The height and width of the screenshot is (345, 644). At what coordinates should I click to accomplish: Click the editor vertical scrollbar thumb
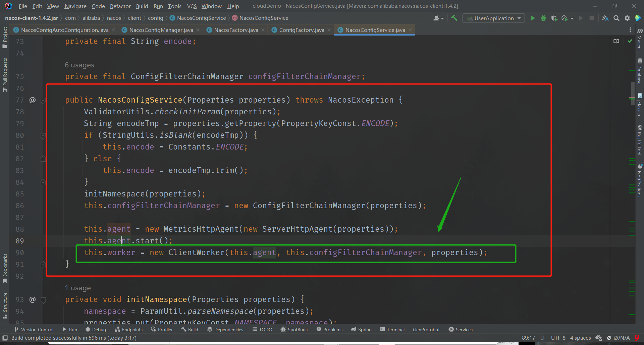633,93
